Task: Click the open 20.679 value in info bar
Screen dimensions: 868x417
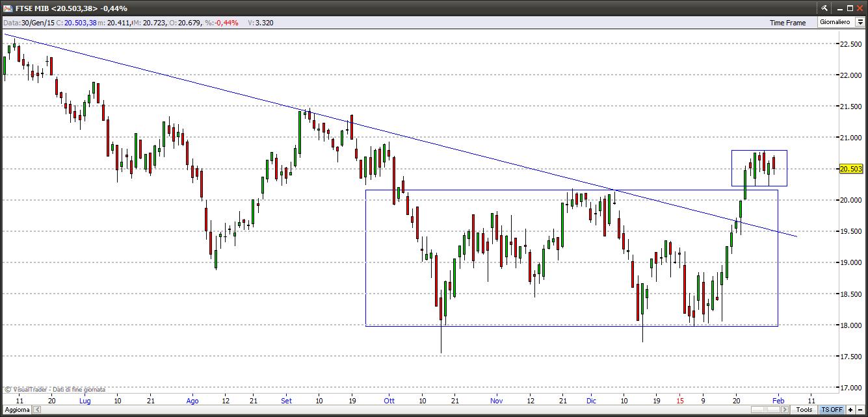Action: (191, 23)
